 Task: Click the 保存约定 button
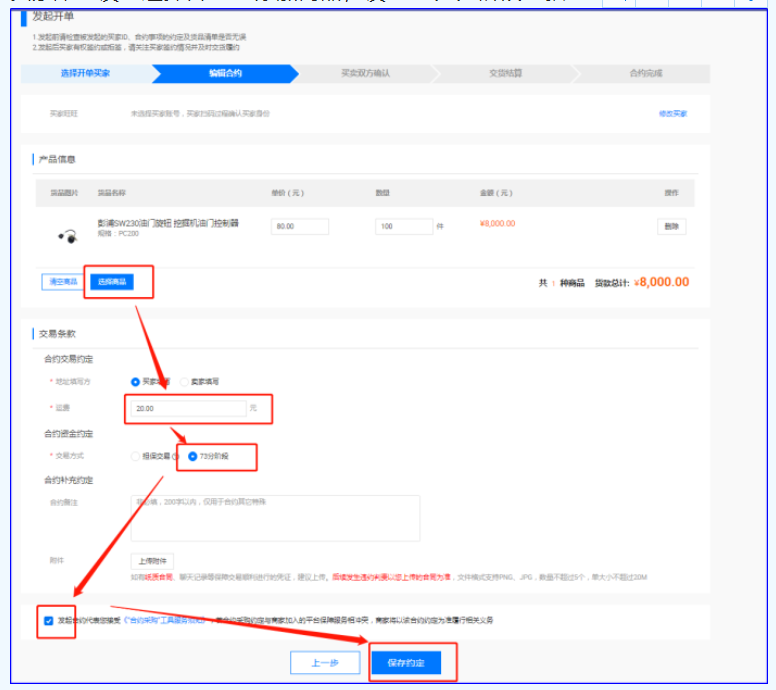413,662
